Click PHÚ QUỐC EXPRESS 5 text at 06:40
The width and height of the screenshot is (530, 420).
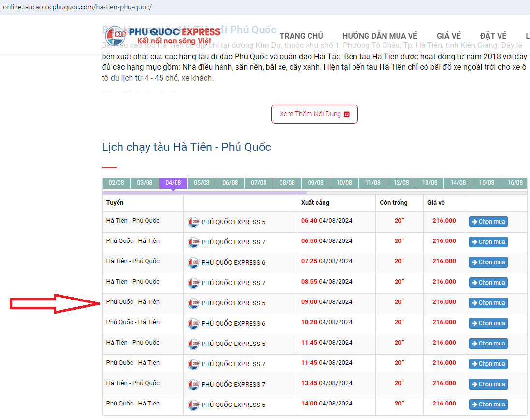pyautogui.click(x=233, y=222)
